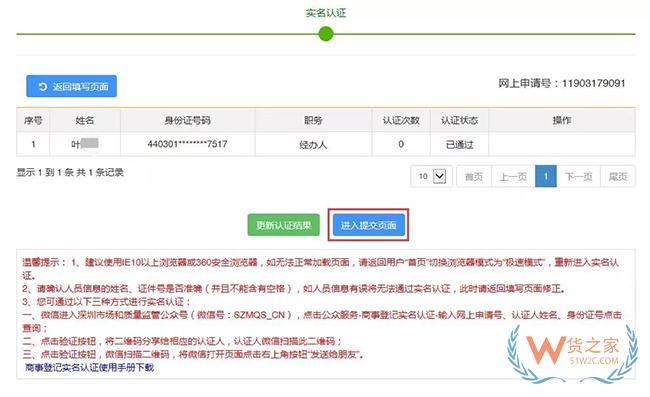
Task: Click the tip about SZMQS_CN 微信号
Action: [x=322, y=321]
